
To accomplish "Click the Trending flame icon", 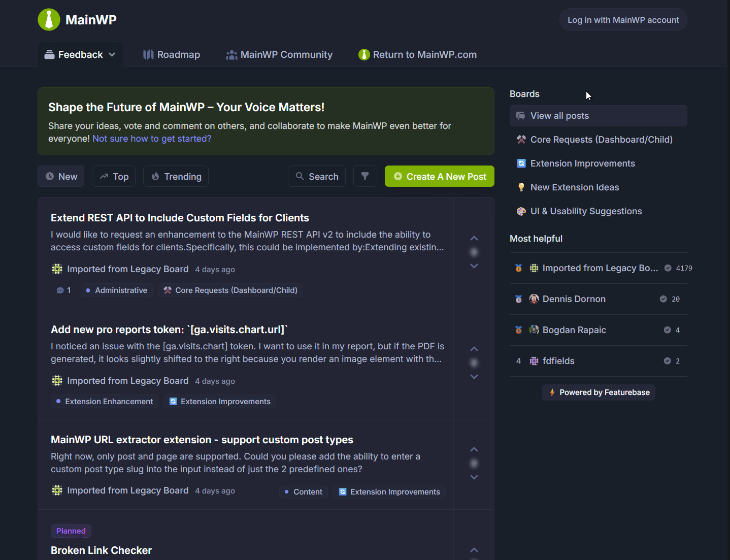I will [155, 176].
